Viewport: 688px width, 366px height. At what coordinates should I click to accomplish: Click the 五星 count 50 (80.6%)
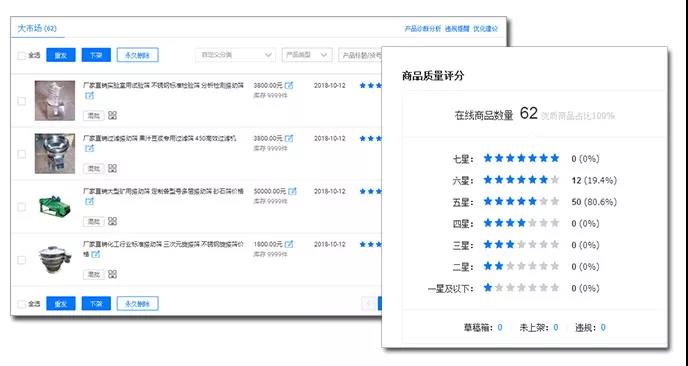pos(594,202)
